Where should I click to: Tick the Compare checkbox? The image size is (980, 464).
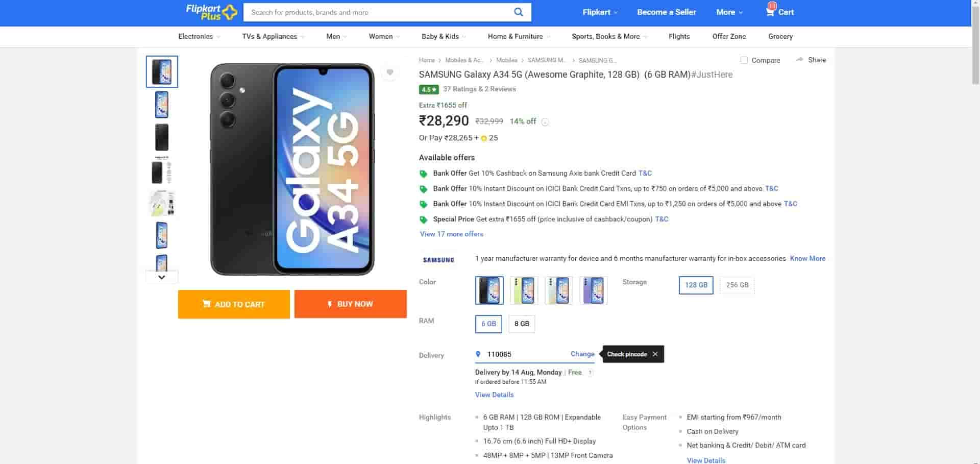pyautogui.click(x=744, y=60)
